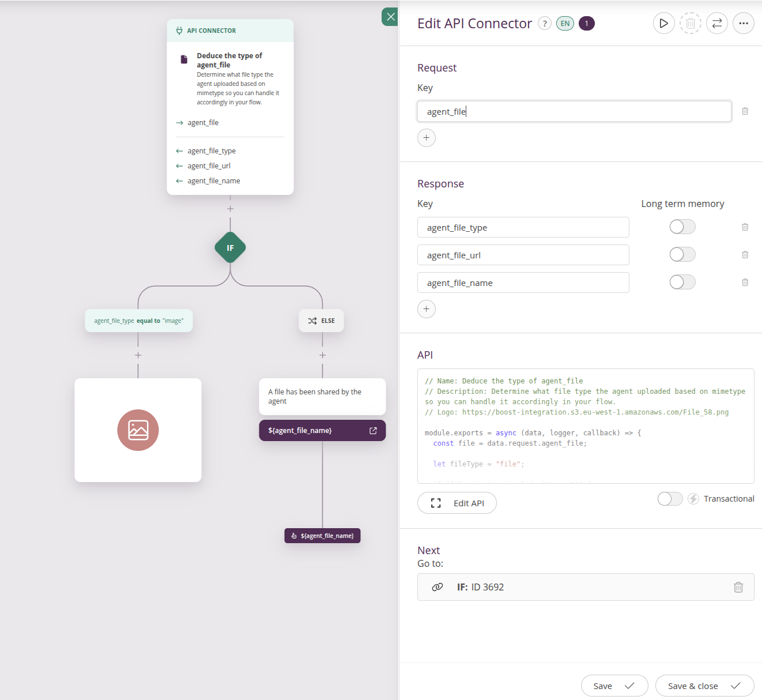Remove the IF: ID 3692 go-to link
This screenshot has height=700, width=762.
click(x=738, y=587)
